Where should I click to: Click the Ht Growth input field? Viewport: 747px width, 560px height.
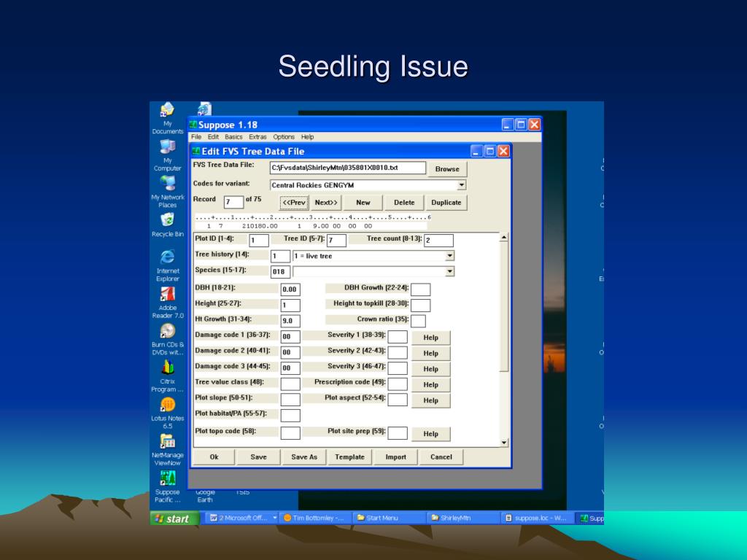[290, 321]
